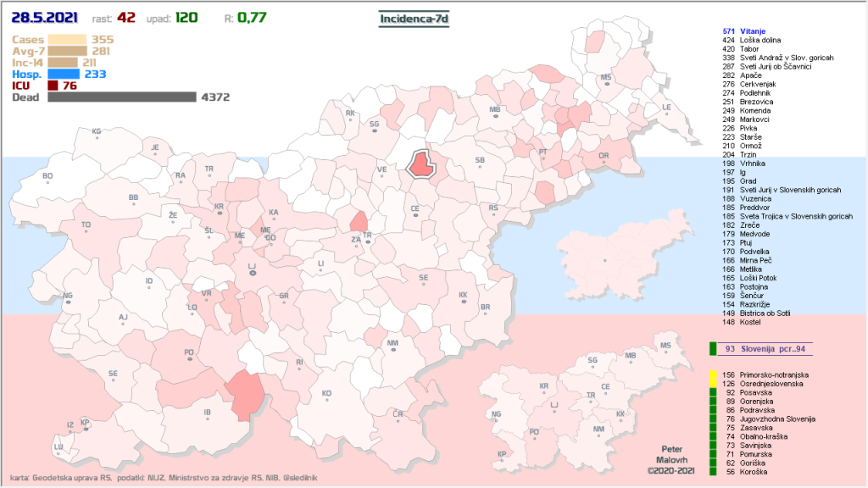Select Koroška in the regions list
The height and width of the screenshot is (488, 868).
click(x=753, y=472)
